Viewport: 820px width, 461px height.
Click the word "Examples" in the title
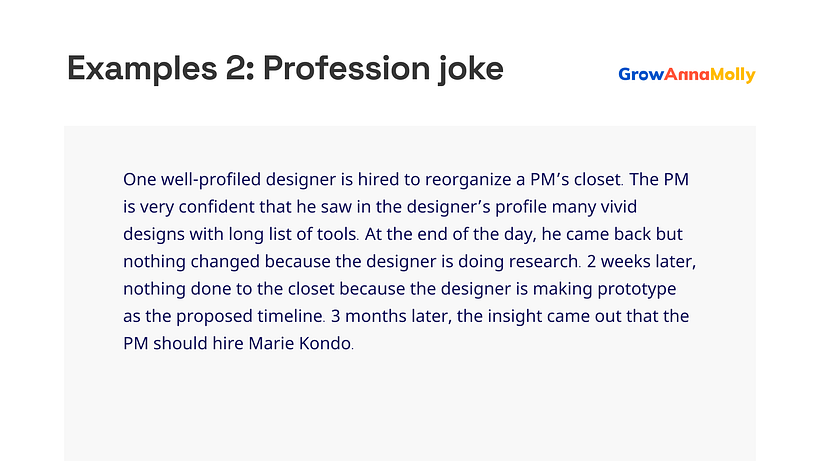coord(142,68)
